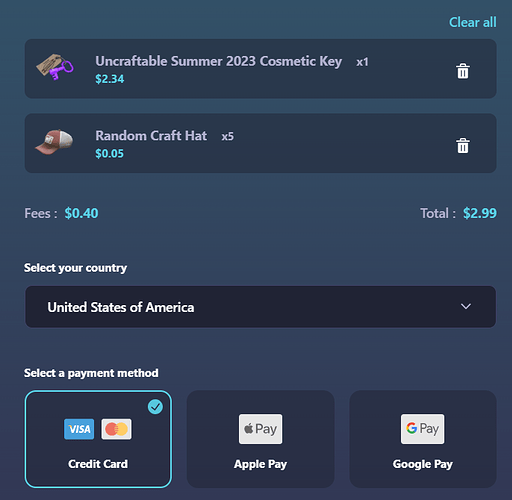
Task: Click the Visa card logo
Action: click(79, 429)
